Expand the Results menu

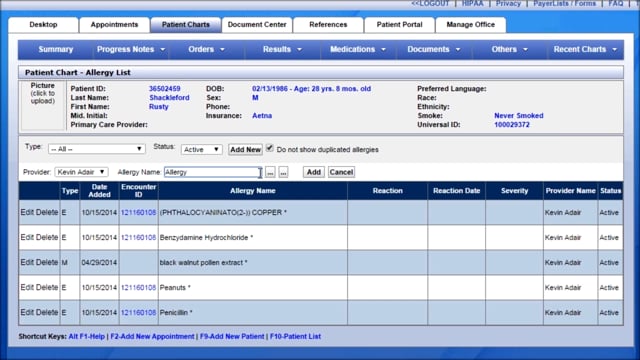pyautogui.click(x=282, y=49)
